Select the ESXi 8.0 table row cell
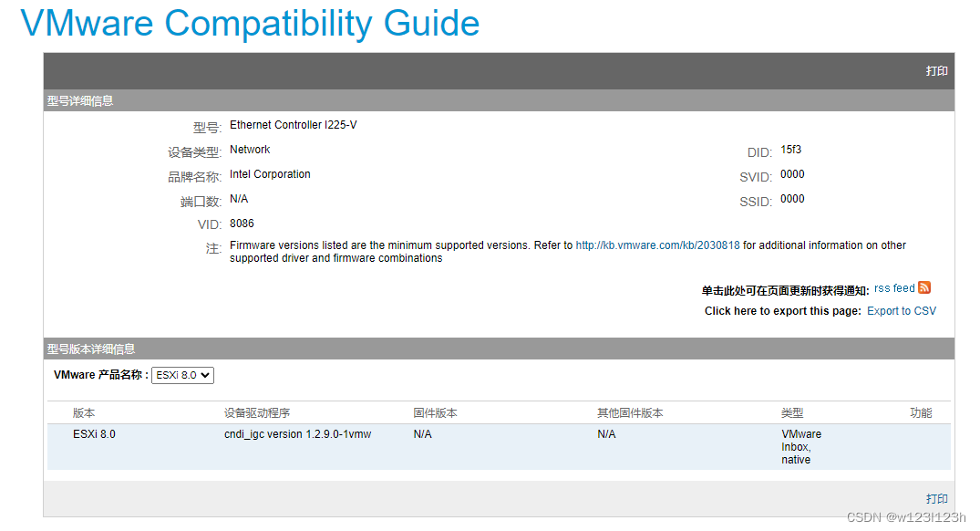The width and height of the screenshot is (980, 531). tap(95, 434)
